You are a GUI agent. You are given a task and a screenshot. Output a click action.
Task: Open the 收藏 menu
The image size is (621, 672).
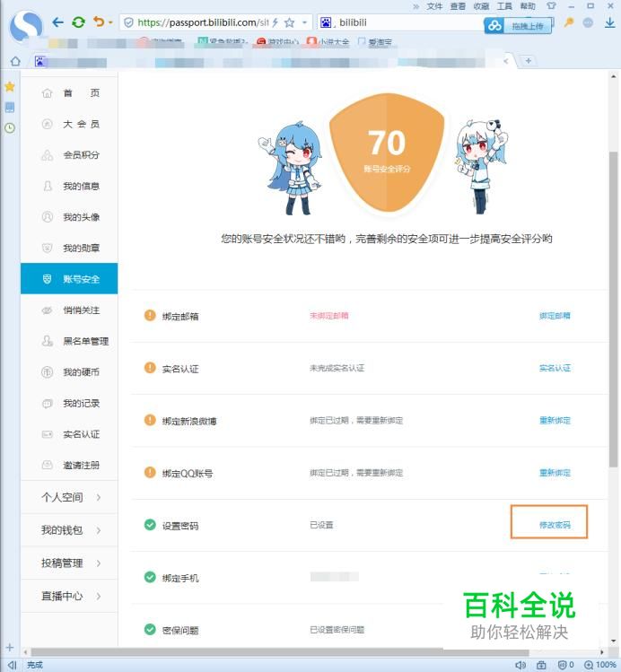(481, 6)
